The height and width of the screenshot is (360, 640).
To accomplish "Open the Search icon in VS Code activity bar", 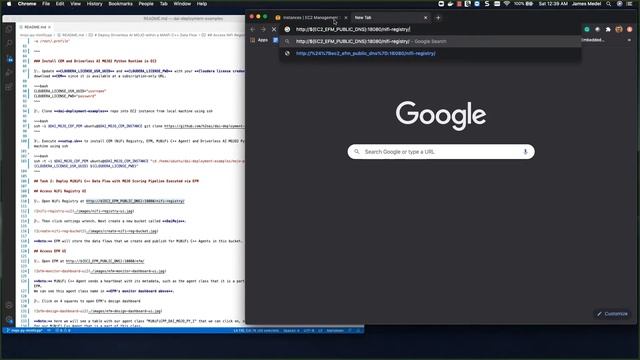I will click(x=9, y=43).
